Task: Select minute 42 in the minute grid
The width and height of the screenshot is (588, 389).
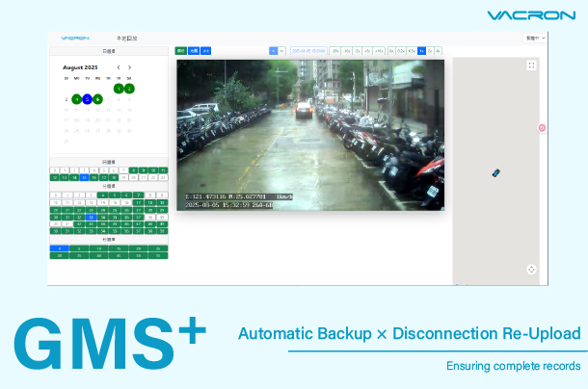Action: pos(79,224)
